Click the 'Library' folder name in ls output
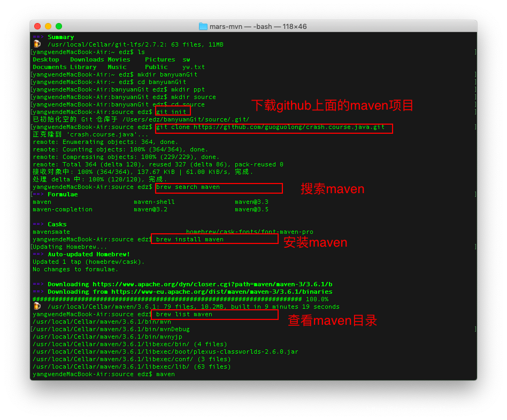The width and height of the screenshot is (507, 420). [x=83, y=67]
